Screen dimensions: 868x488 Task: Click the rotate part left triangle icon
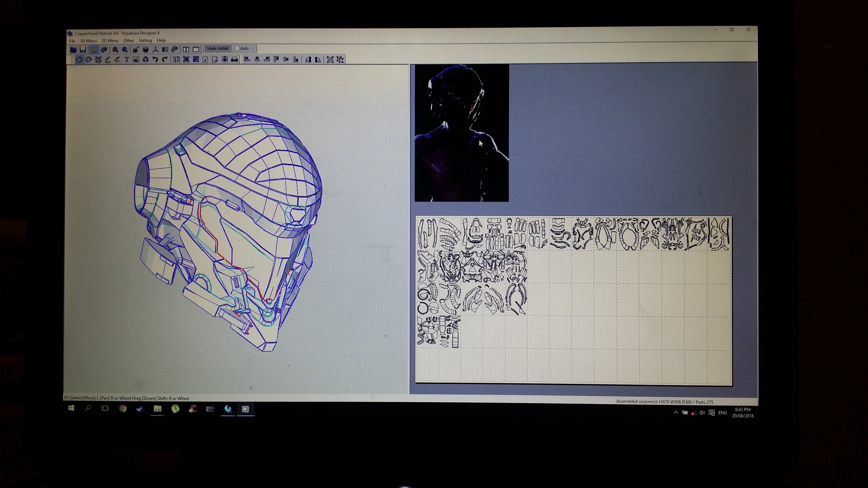click(308, 60)
